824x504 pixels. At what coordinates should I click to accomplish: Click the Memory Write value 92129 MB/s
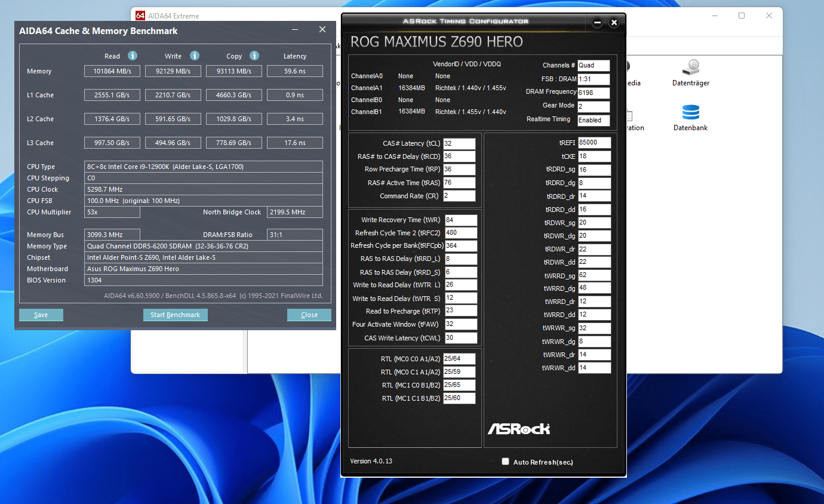coord(173,71)
